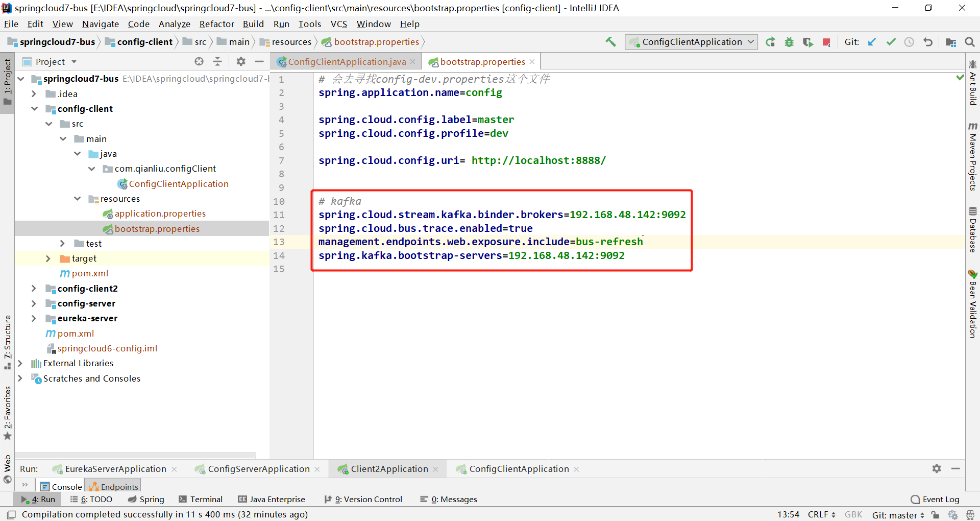
Task: Open Search Everywhere magnifier icon
Action: click(970, 42)
